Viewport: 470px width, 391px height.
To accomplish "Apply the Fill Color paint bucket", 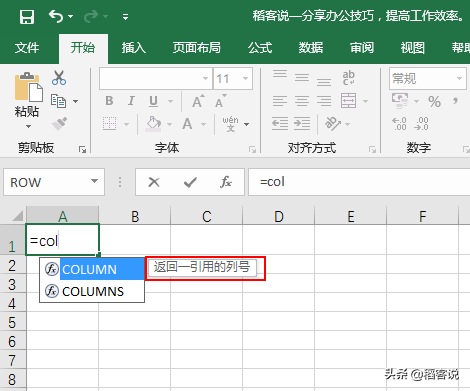I will point(154,124).
